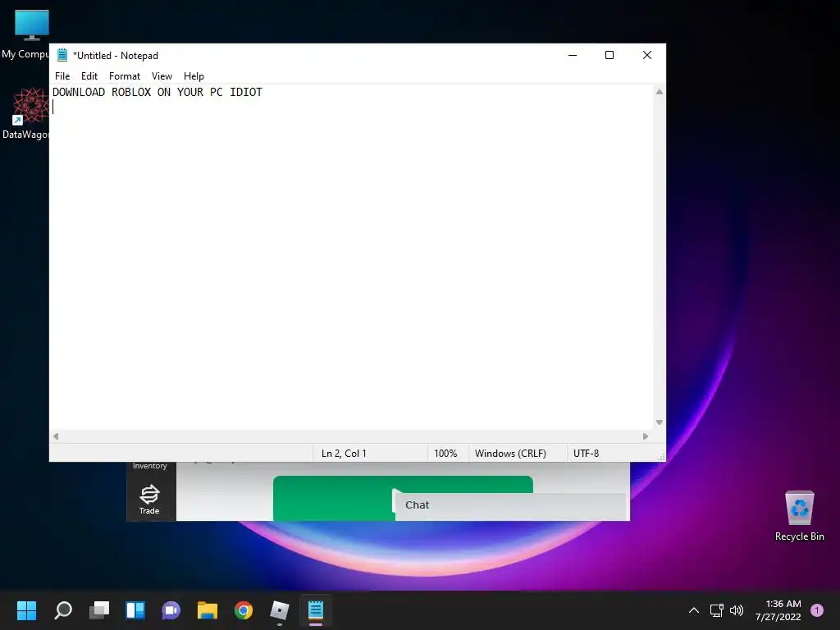Click the Notepad taskbar icon
This screenshot has height=630, width=840.
point(316,610)
